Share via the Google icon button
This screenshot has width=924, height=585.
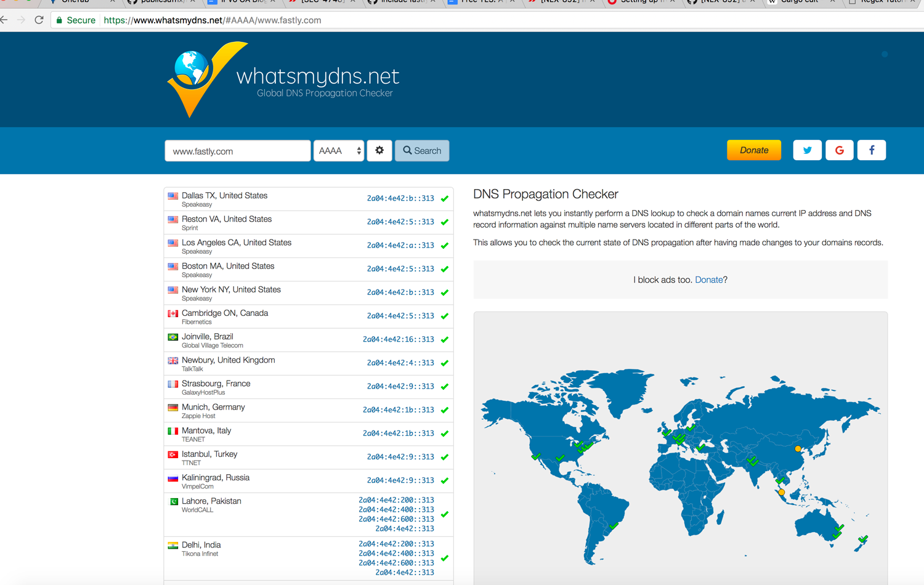pyautogui.click(x=839, y=150)
